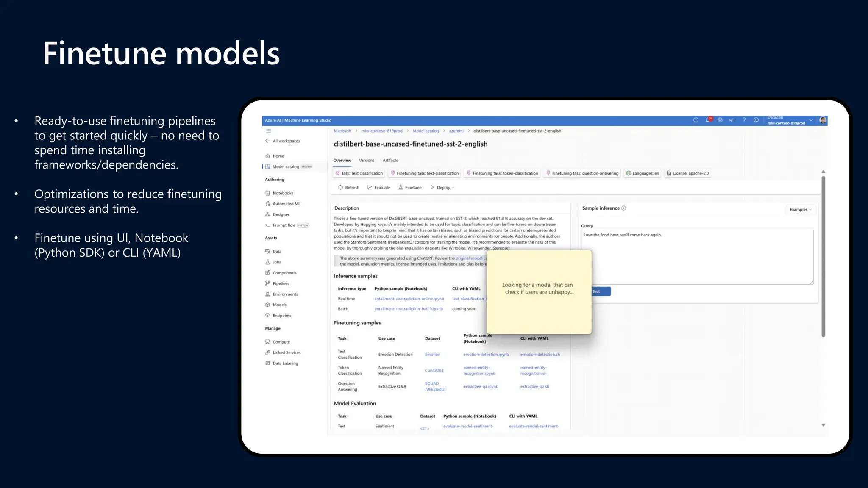Open the Emotion dataset link
Screen dimensions: 868x488
(x=432, y=355)
